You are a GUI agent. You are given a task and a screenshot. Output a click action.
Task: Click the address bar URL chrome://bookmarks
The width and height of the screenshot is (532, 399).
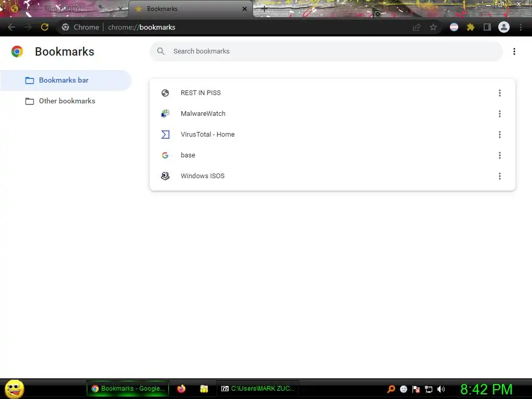pyautogui.click(x=141, y=27)
